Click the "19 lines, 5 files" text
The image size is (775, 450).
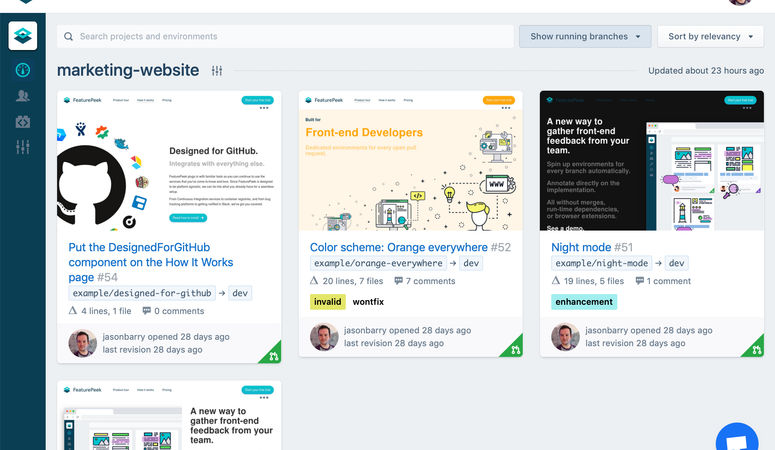[x=594, y=281]
